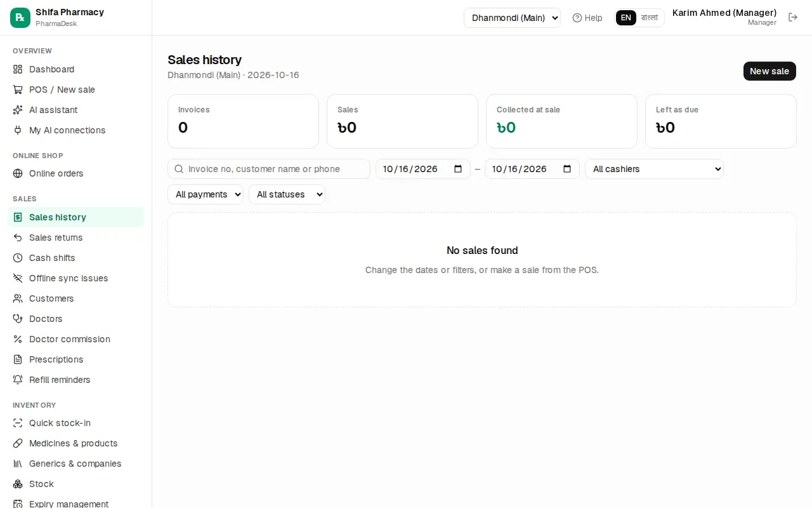Click the Sales returns undo-arrow icon
The width and height of the screenshot is (812, 508).
point(18,237)
